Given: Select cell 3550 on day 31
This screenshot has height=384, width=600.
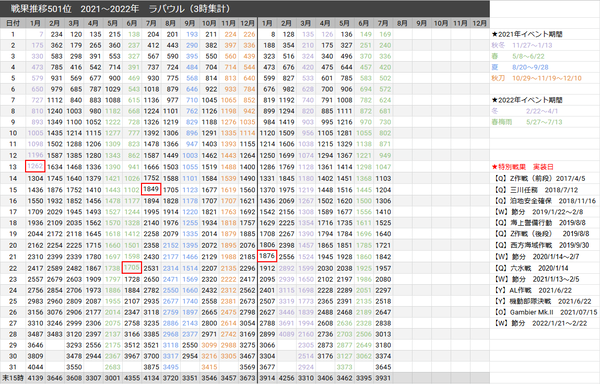Looking at the screenshot, I should tap(74, 367).
